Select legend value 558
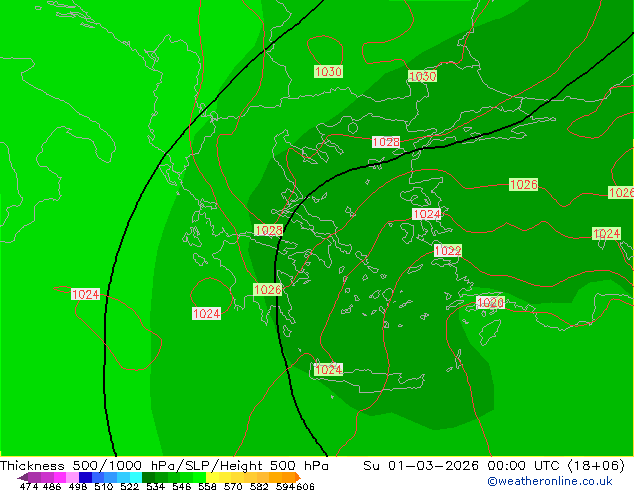 pos(207,486)
